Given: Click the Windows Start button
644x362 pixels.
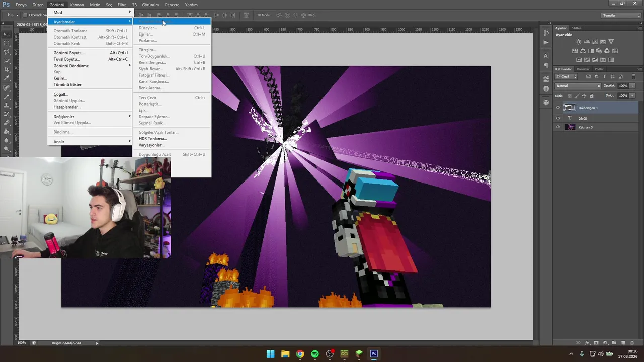Looking at the screenshot, I should [x=270, y=354].
